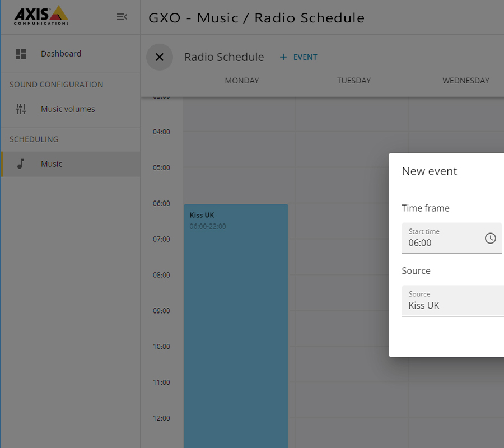The height and width of the screenshot is (448, 504).
Task: Click the TUESDAY column header
Action: tap(353, 81)
